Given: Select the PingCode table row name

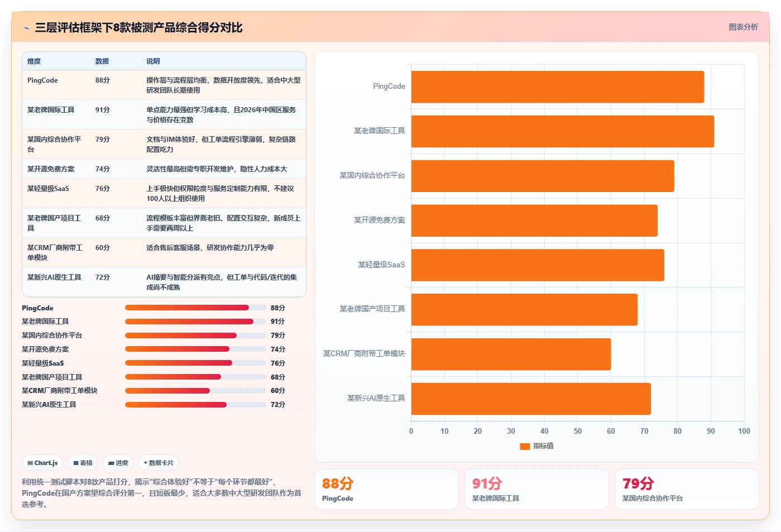Looking at the screenshot, I should click(42, 80).
